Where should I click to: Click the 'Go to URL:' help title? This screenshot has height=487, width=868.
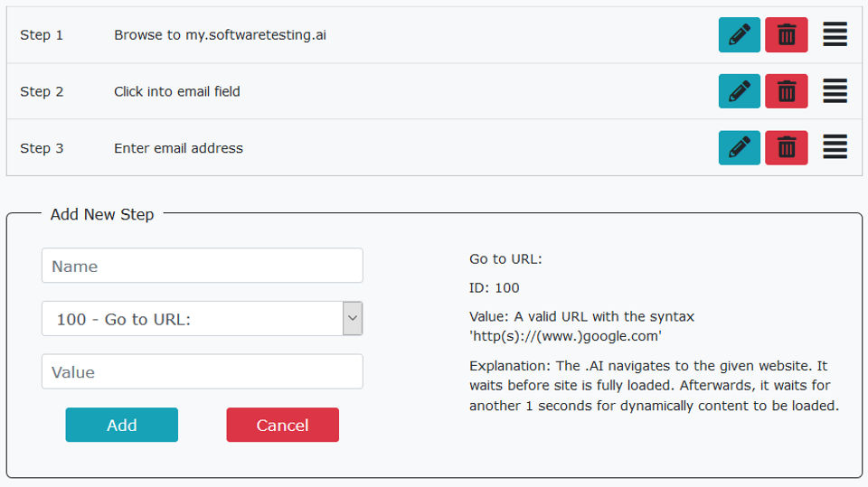[505, 259]
